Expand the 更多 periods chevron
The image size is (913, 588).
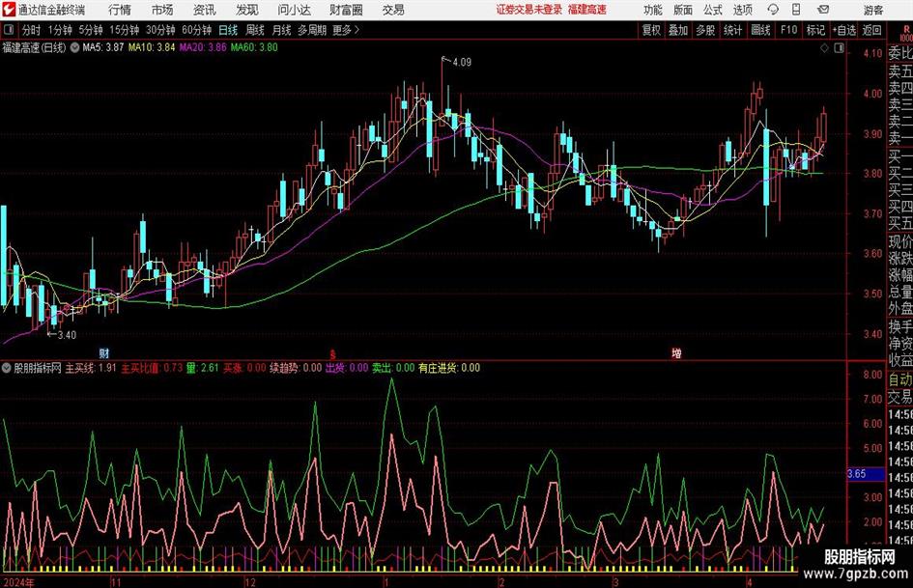[357, 30]
